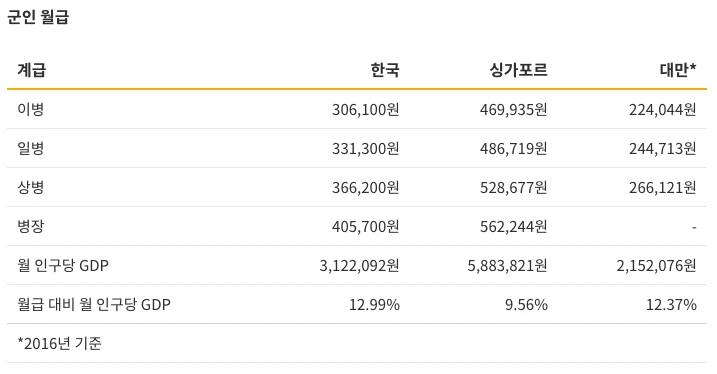Select Singapore's 5,883,821원 GDP cell
The height and width of the screenshot is (374, 717).
tap(507, 265)
